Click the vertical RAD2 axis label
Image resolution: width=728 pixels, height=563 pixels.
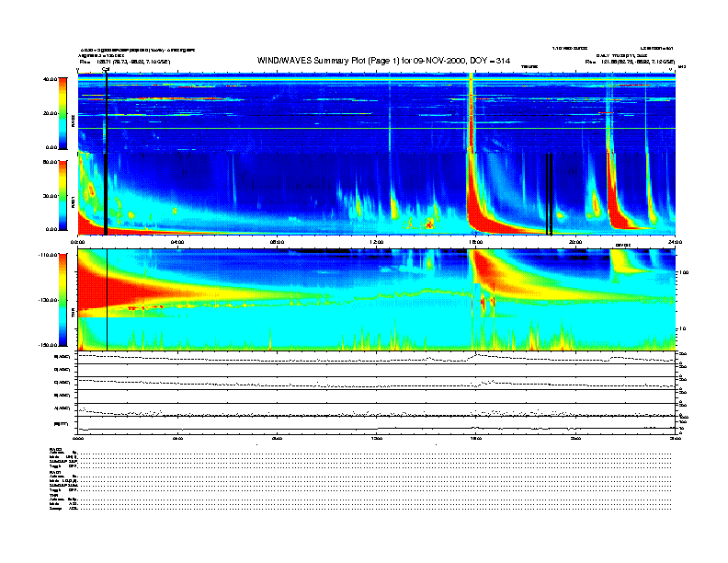[74, 121]
